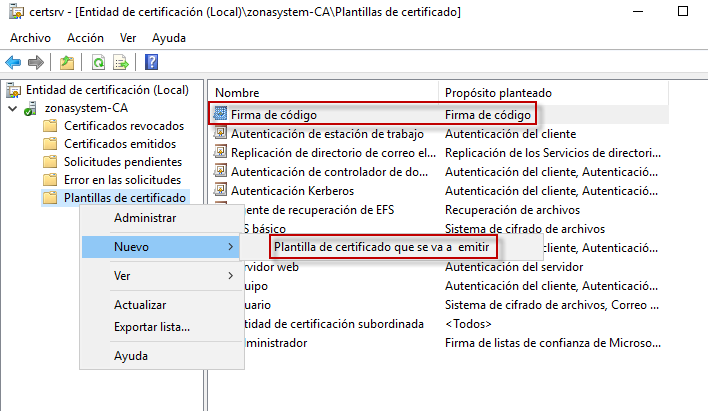The image size is (708, 411).
Task: Open the Nuevo submenu arrow
Action: 231,247
